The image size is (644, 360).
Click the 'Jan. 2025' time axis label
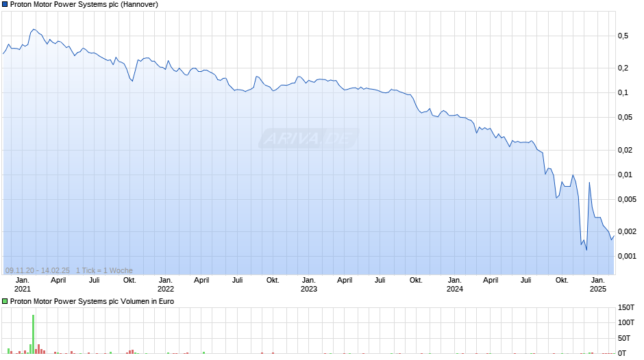tap(598, 285)
